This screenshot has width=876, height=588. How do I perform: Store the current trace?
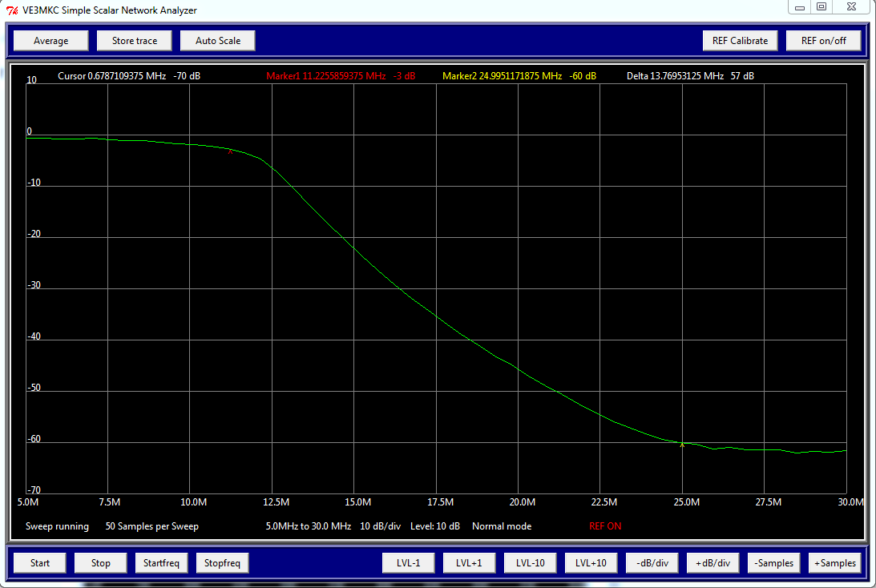click(x=134, y=40)
